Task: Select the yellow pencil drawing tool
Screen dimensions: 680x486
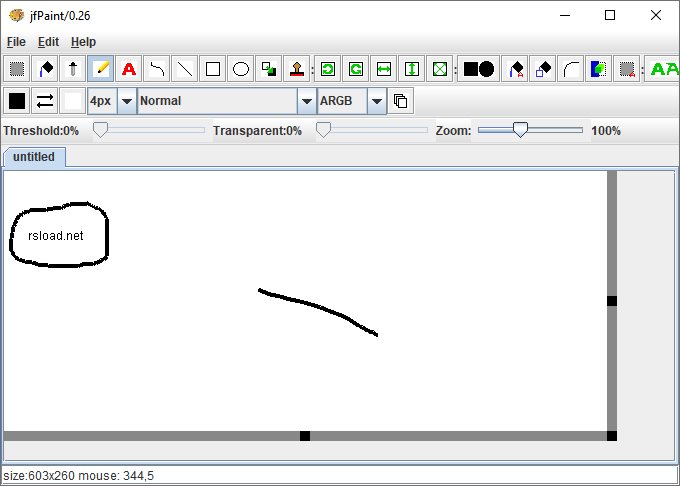Action: pos(101,69)
